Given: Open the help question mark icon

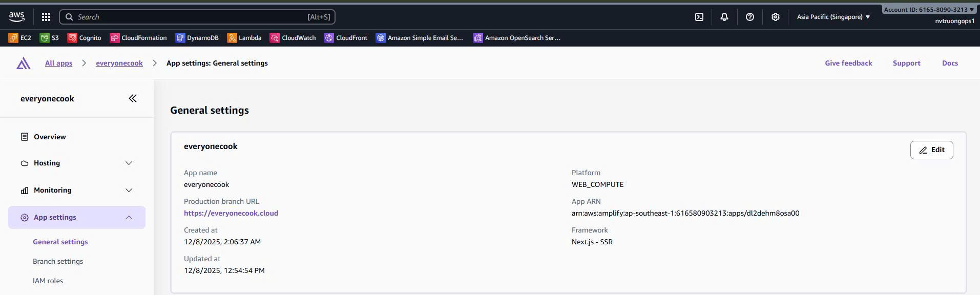Looking at the screenshot, I should click(750, 17).
